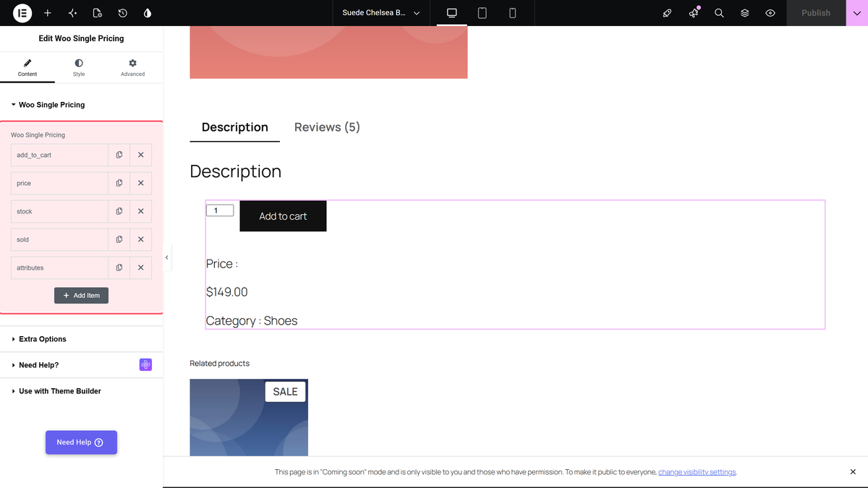The width and height of the screenshot is (868, 488).
Task: Switch to tablet device view
Action: (x=482, y=13)
